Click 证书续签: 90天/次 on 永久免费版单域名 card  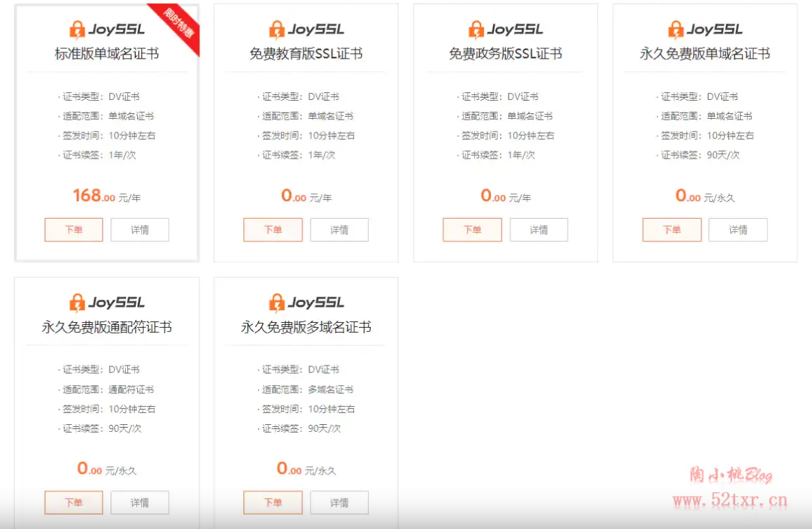(x=698, y=154)
